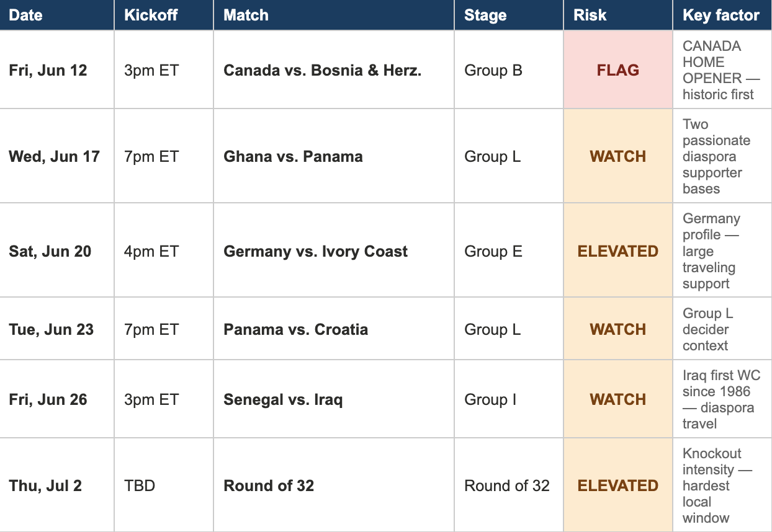Click the Round of 32 match cell
This screenshot has width=772, height=532.
(334, 485)
